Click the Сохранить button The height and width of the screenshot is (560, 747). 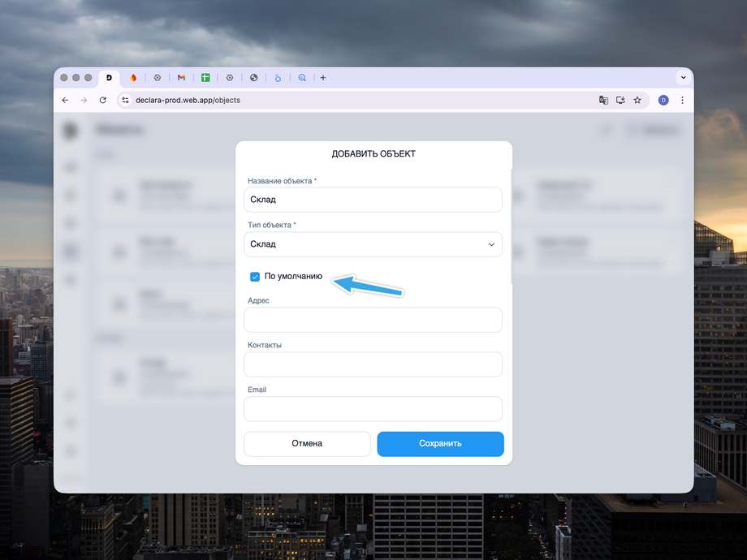tap(440, 444)
